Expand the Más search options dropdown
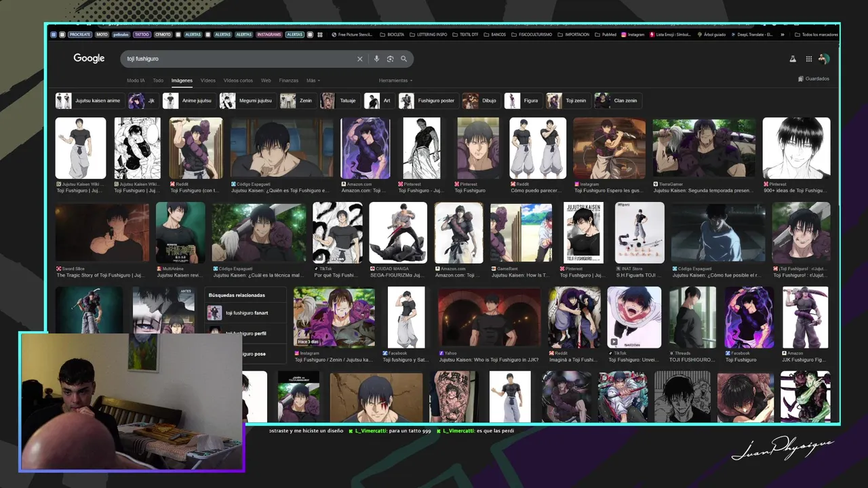 point(313,81)
